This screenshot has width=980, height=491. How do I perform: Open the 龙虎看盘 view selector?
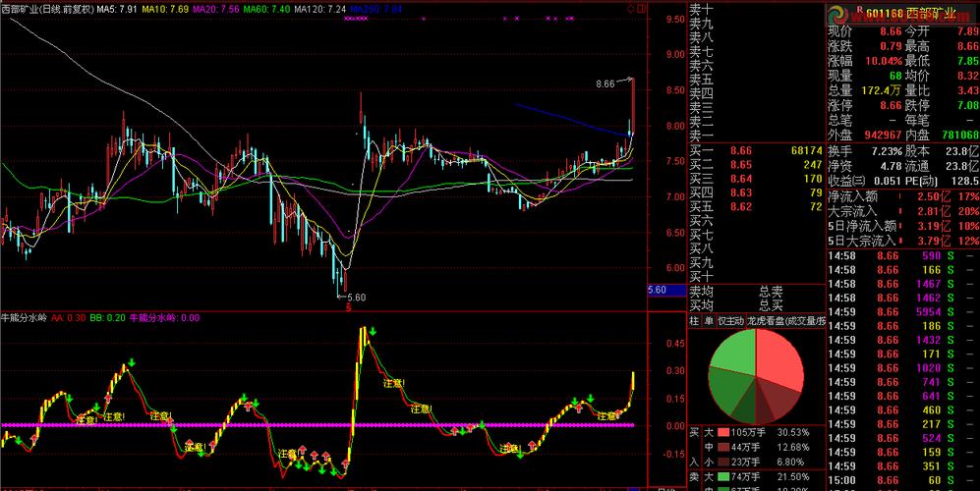(786, 320)
